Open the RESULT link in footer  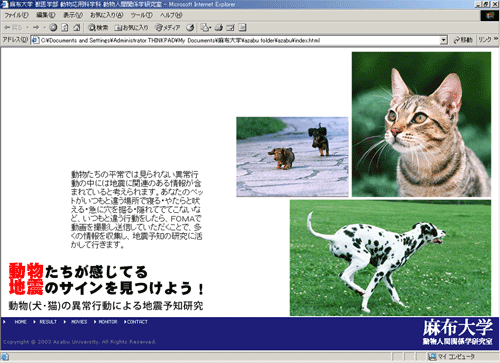[48, 322]
